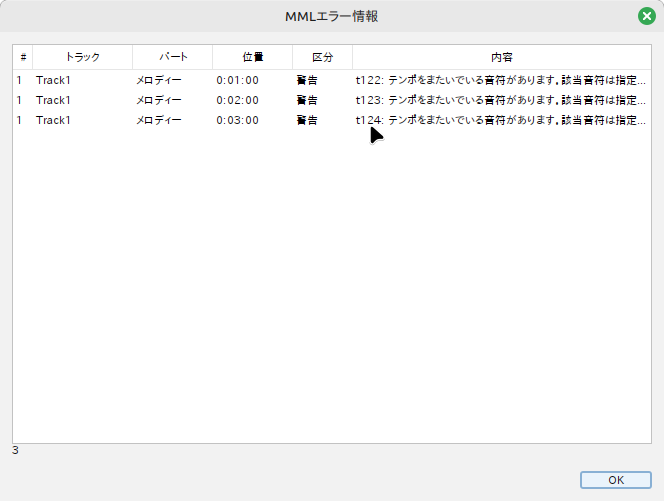Click 警告 in the 0:03:00 row
Screen dimensions: 664x501
(x=307, y=120)
